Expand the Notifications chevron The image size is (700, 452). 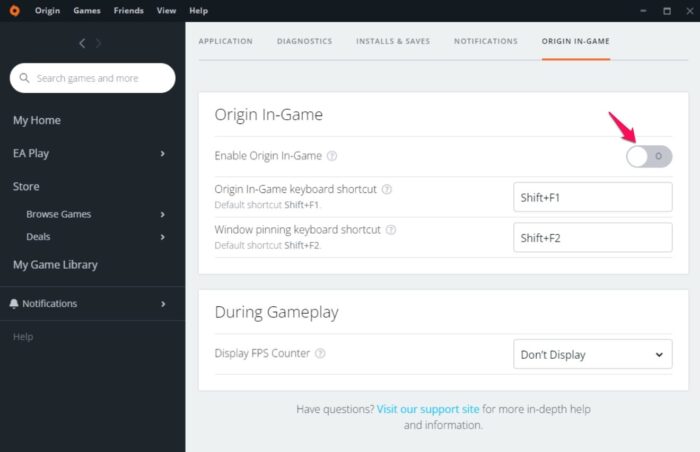163,304
